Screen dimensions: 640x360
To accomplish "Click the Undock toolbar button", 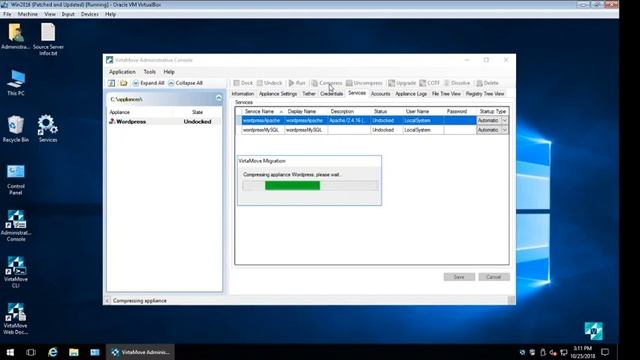I will tap(269, 83).
